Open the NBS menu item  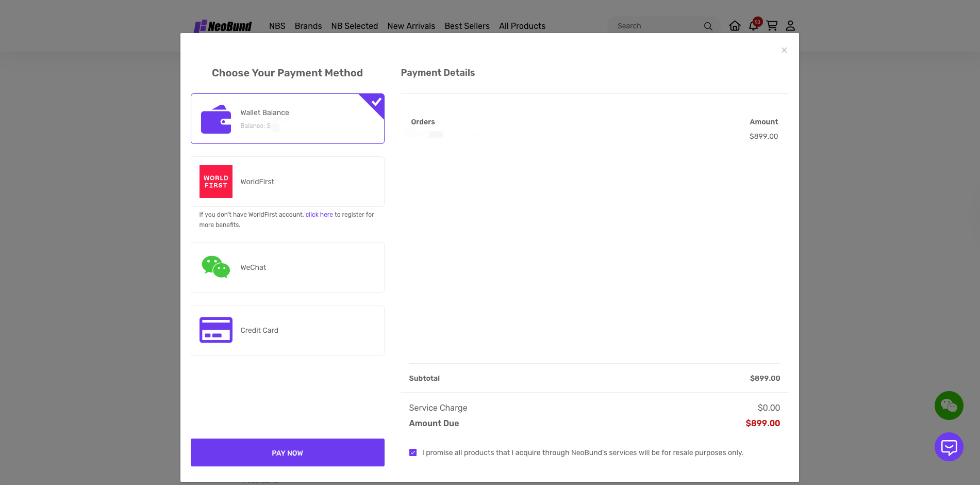(x=277, y=26)
